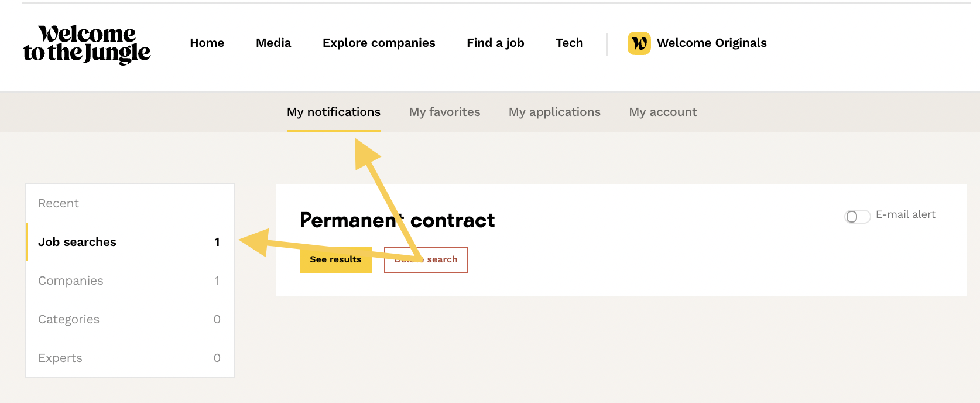Select Recent in the sidebar

(59, 203)
